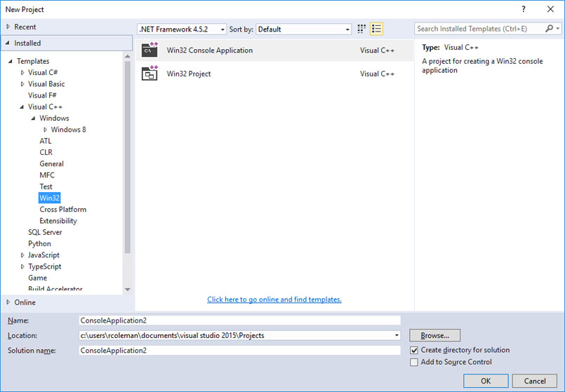Click the Win32 Console Application template icon
Screen dimensions: 565x392
point(149,50)
